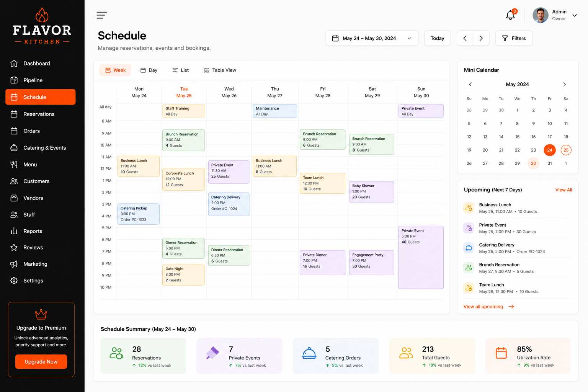Viewport: 588px width, 392px height.
Task: Click the Reservations calendar icon
Action: (x=14, y=114)
